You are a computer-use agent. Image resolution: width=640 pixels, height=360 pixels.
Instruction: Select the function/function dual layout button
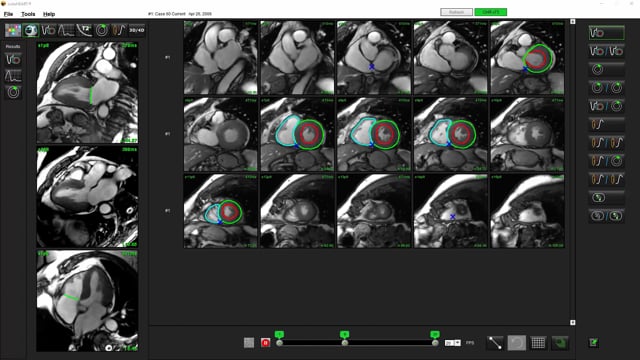click(x=607, y=51)
